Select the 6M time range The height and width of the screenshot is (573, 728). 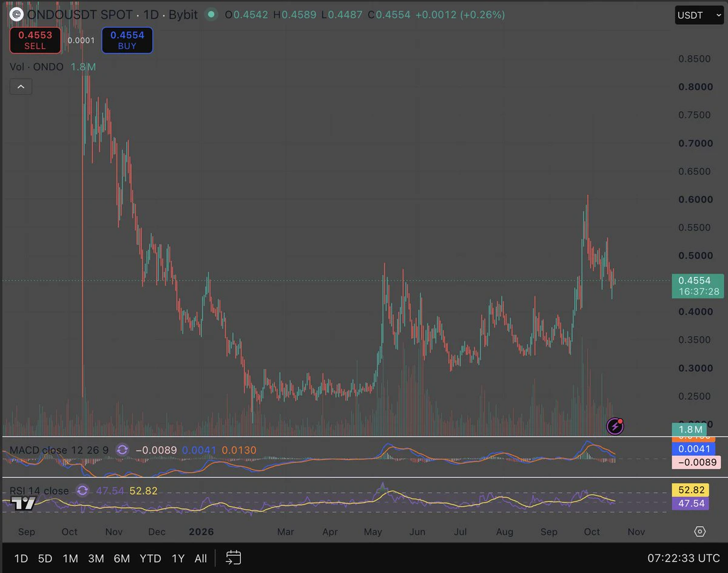122,558
